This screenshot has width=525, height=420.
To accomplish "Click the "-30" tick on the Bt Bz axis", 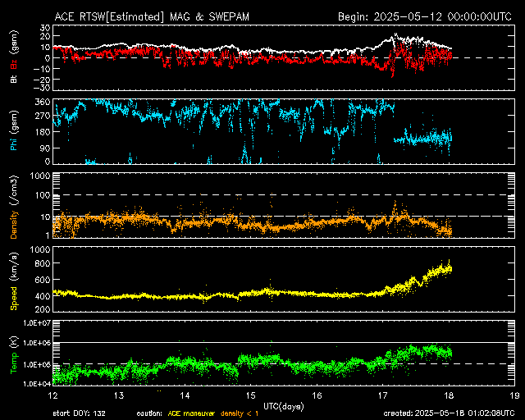I will coord(42,88).
